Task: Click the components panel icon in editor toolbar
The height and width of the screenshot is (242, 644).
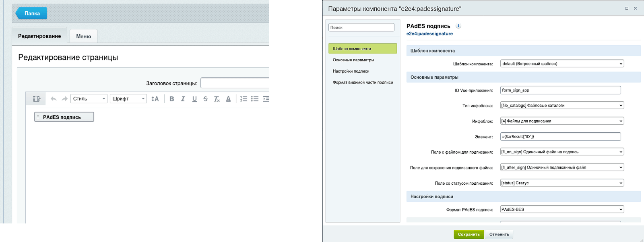Action: [36, 99]
